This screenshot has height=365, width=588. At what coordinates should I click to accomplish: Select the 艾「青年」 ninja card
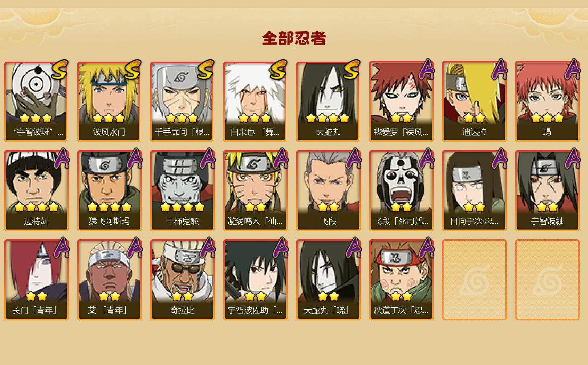[109, 280]
